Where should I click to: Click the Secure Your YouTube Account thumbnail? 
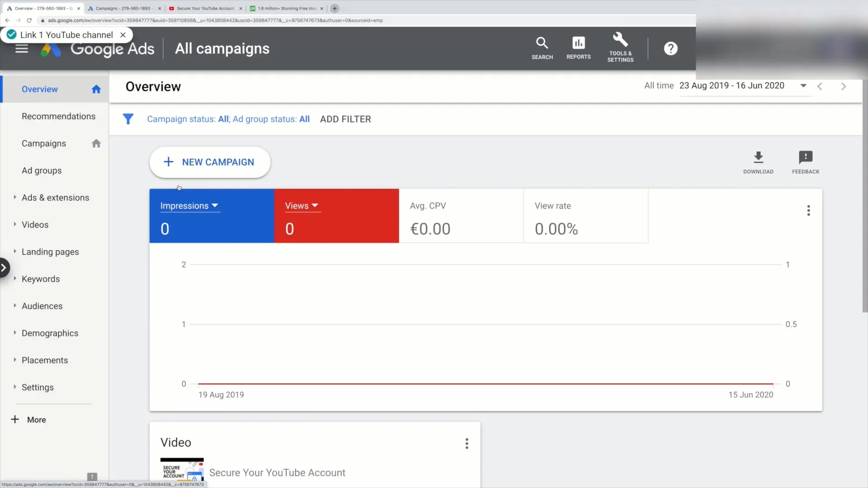pyautogui.click(x=182, y=471)
